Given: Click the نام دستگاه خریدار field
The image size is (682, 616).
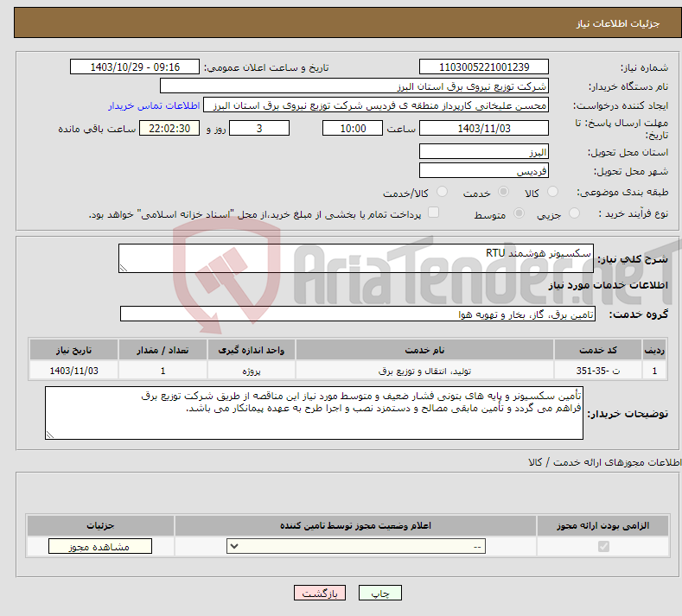Looking at the screenshot, I should (x=354, y=86).
